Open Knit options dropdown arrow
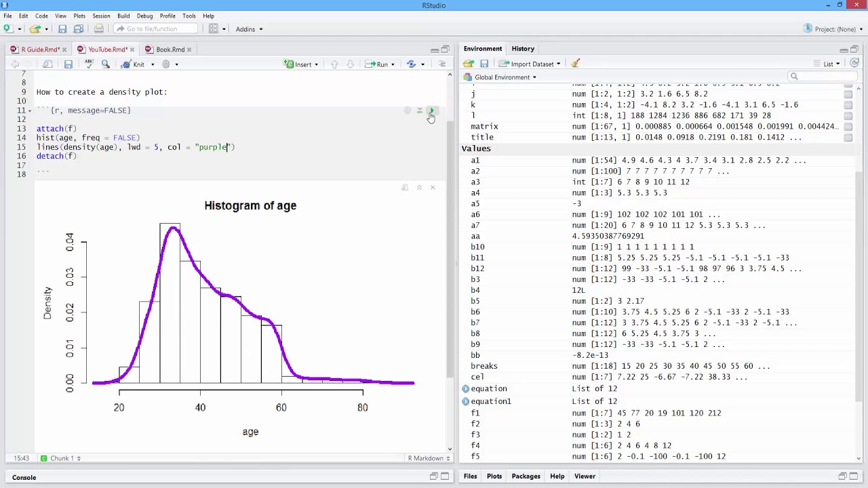The image size is (868, 488). click(153, 64)
